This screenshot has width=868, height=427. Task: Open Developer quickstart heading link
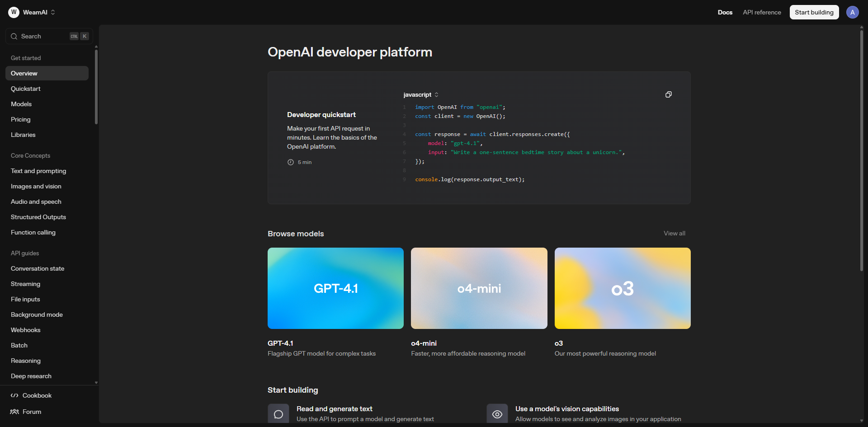[x=321, y=115]
